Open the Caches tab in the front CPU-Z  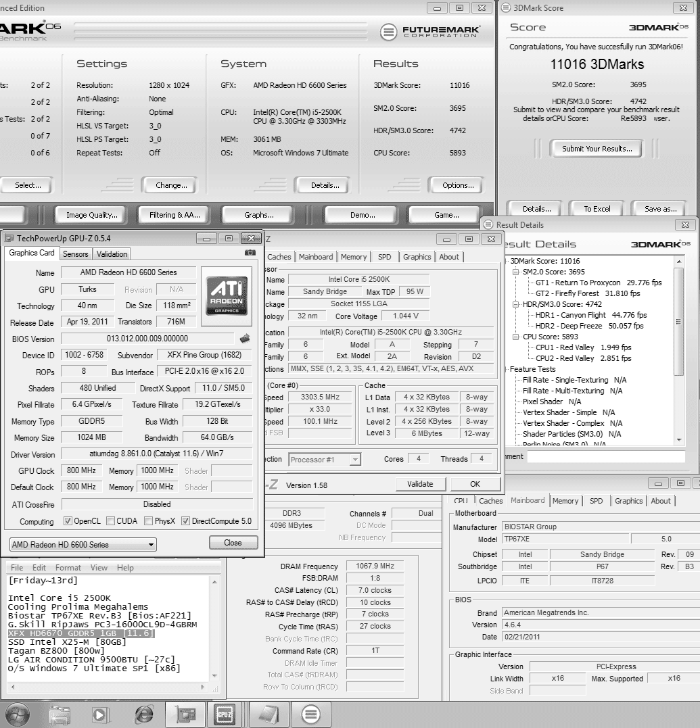[x=279, y=257]
